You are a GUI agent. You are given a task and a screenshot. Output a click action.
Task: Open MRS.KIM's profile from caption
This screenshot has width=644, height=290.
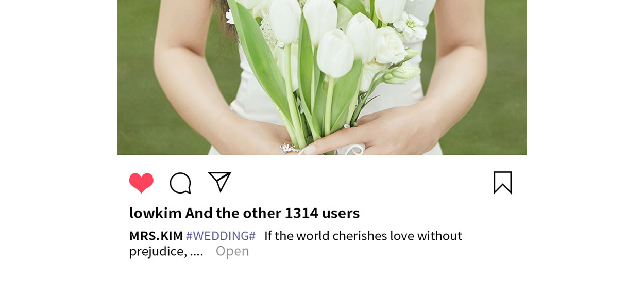pos(156,236)
